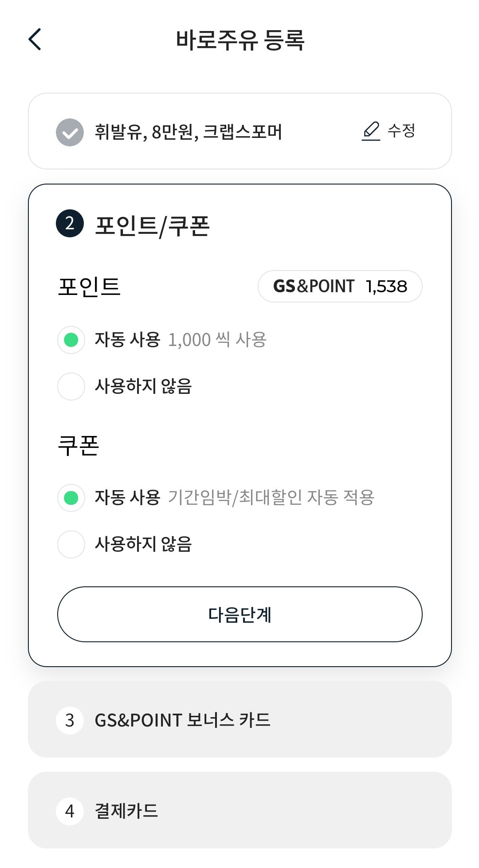Open the 휘발유, 8만원, 크랩스포머 summary card
Viewport: 479px width, 868px height.
point(188,132)
